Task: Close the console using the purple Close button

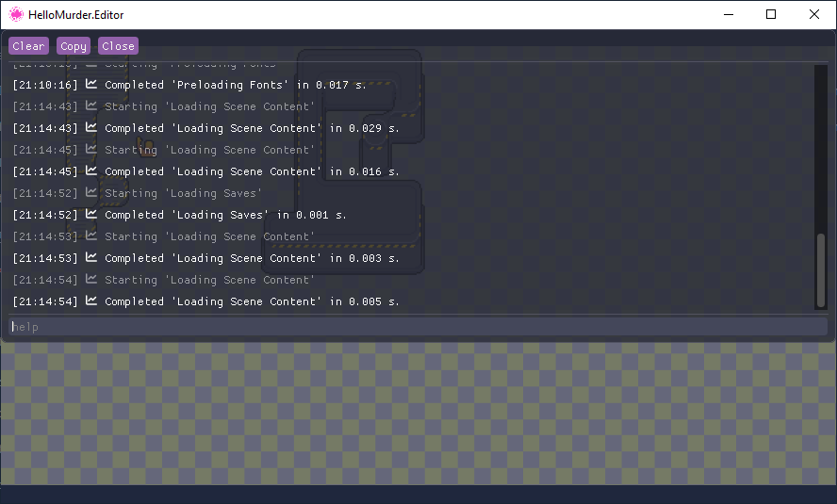Action: tap(118, 46)
